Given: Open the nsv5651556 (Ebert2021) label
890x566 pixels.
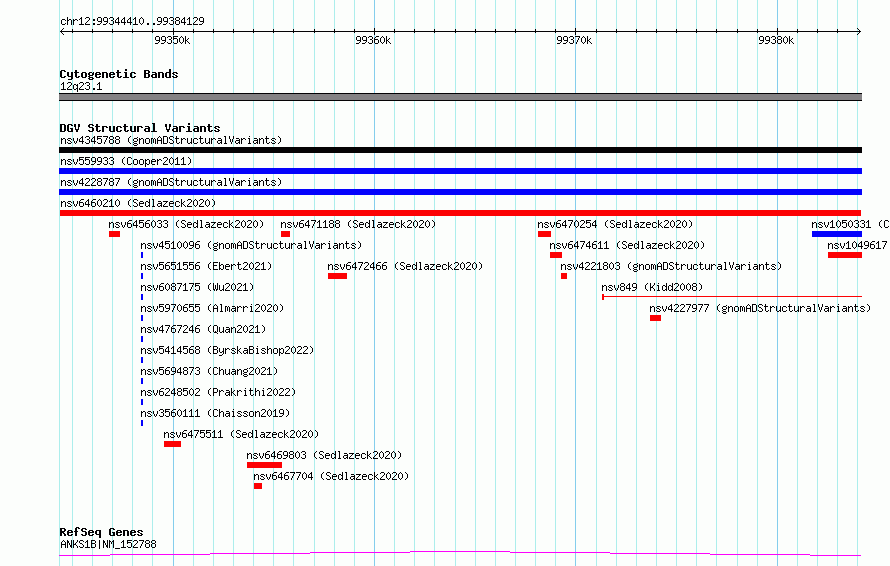Looking at the screenshot, I should [x=206, y=266].
